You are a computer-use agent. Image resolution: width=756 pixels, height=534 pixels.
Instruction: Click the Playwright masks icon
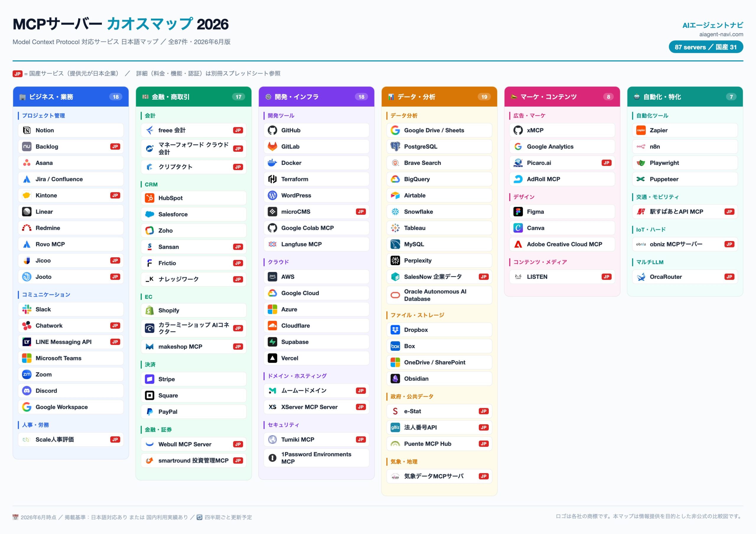pos(641,163)
